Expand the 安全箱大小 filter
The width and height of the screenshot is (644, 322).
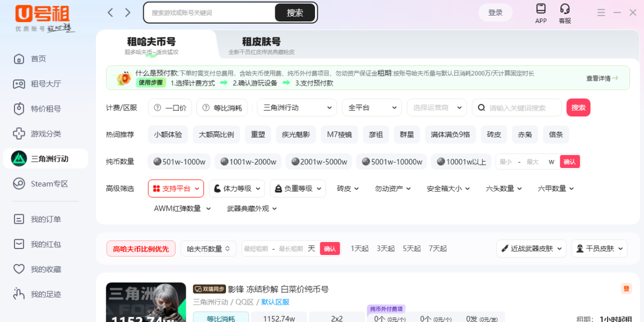(x=448, y=188)
